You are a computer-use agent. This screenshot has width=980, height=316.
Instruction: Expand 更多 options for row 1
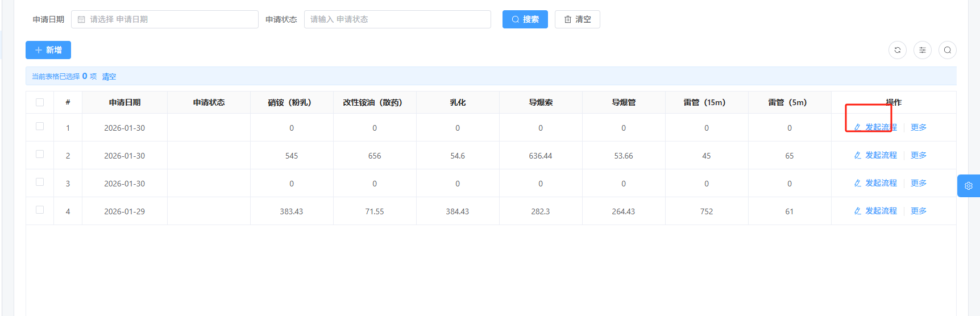(918, 127)
